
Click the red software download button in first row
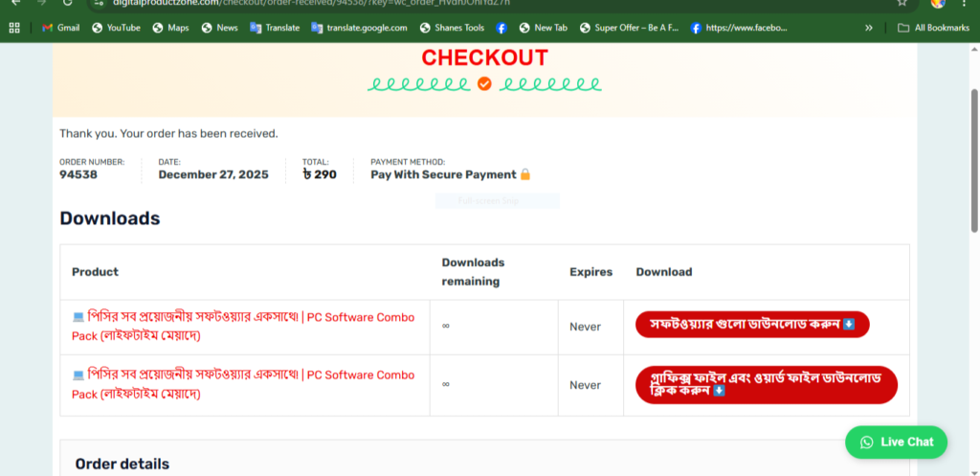752,325
